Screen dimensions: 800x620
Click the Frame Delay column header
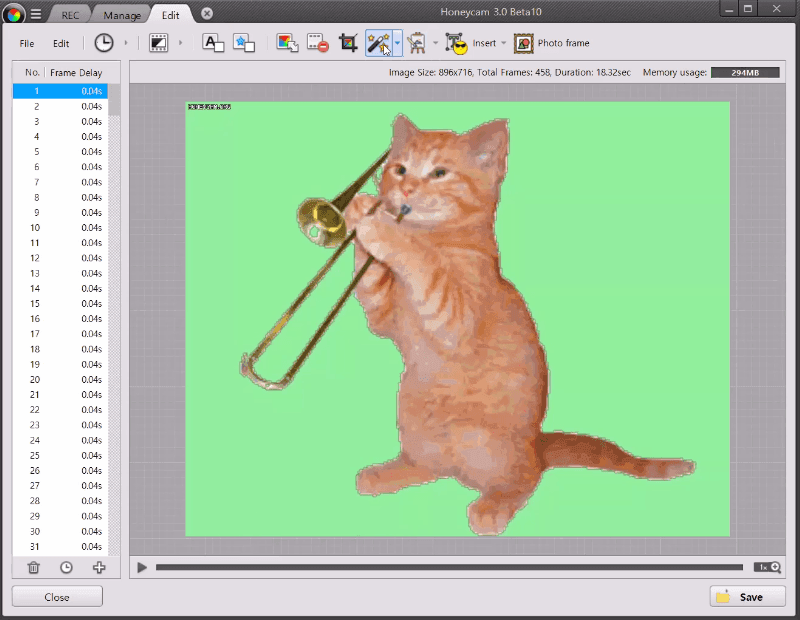[76, 72]
